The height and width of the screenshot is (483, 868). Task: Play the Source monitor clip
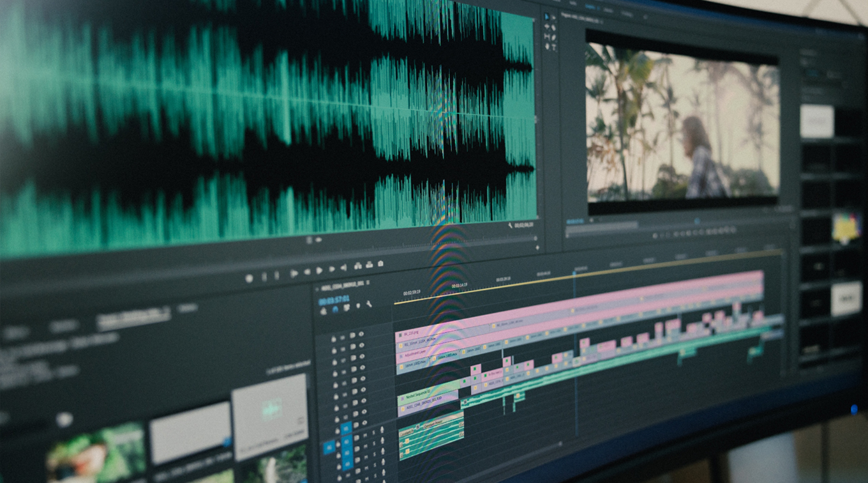click(x=319, y=271)
